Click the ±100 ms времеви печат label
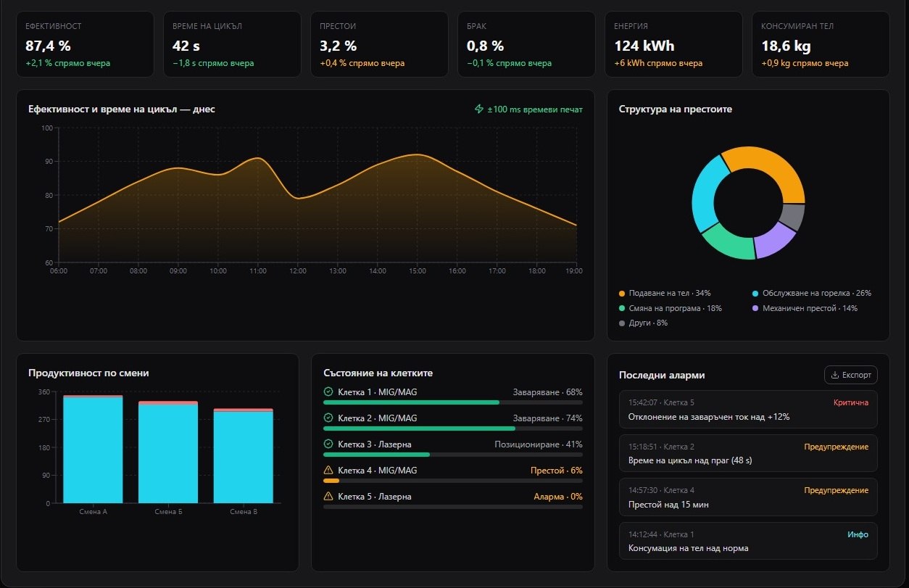Screen dimensions: 909x588 tap(535, 109)
